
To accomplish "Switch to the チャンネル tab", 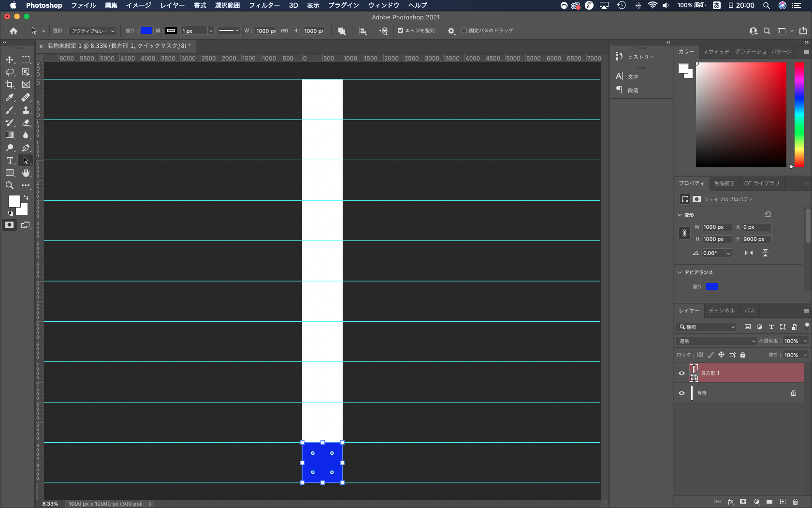I will click(x=721, y=311).
